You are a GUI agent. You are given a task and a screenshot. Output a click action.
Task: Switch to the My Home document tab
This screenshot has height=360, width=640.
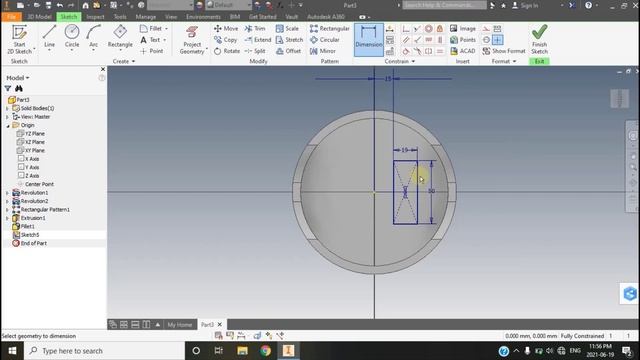(180, 324)
